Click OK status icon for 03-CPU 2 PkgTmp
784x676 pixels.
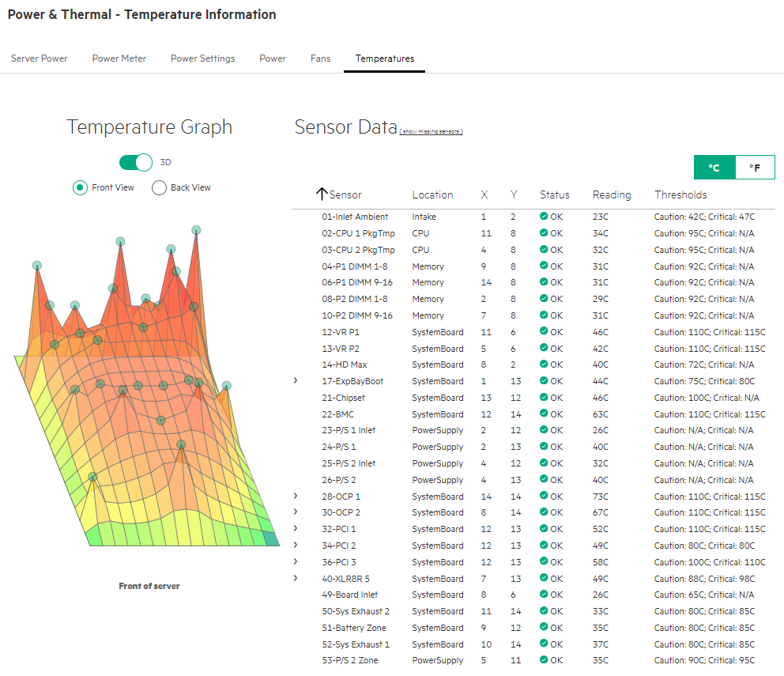(544, 249)
